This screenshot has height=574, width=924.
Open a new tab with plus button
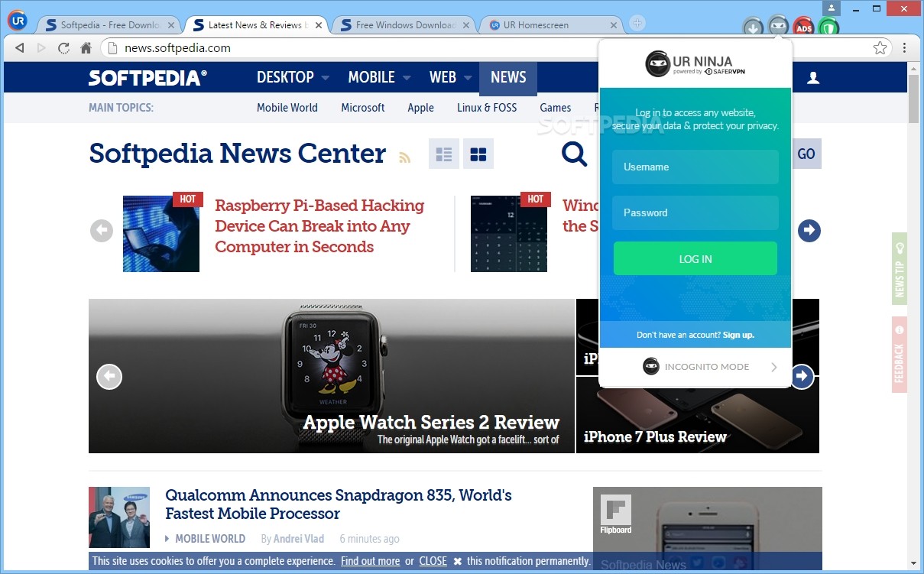click(637, 24)
